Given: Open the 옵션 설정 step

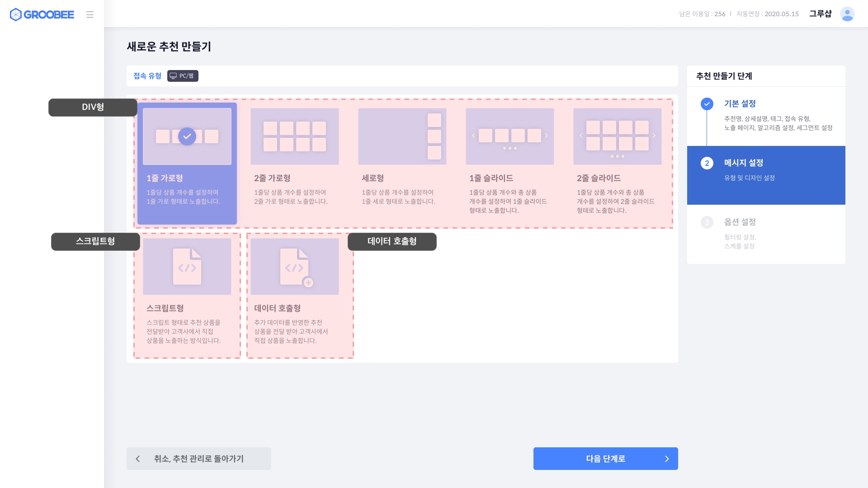Looking at the screenshot, I should (x=740, y=222).
